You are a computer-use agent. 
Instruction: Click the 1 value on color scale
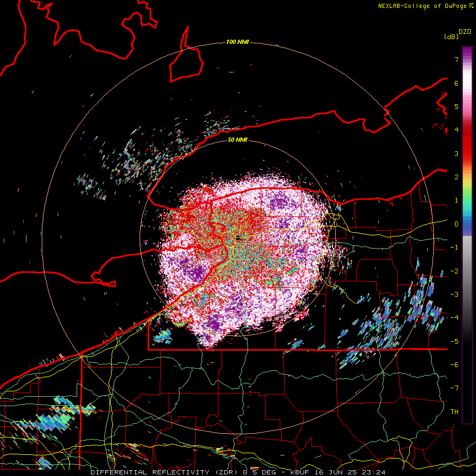(456, 200)
